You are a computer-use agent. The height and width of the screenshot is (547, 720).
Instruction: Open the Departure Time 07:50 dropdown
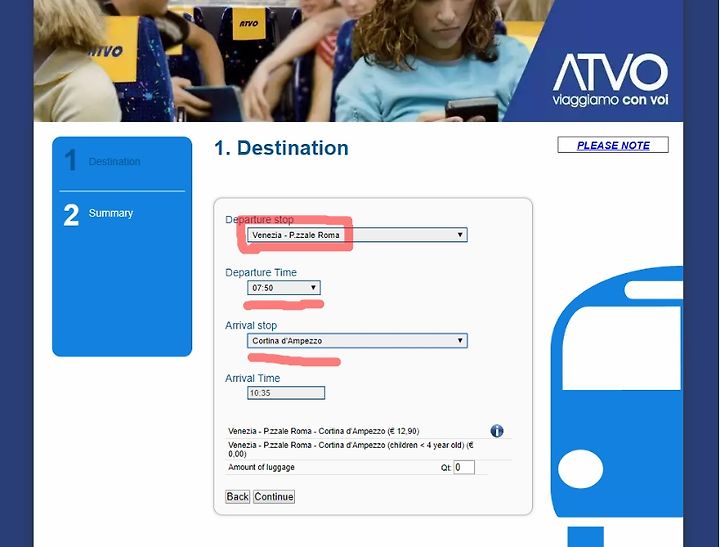pos(284,288)
